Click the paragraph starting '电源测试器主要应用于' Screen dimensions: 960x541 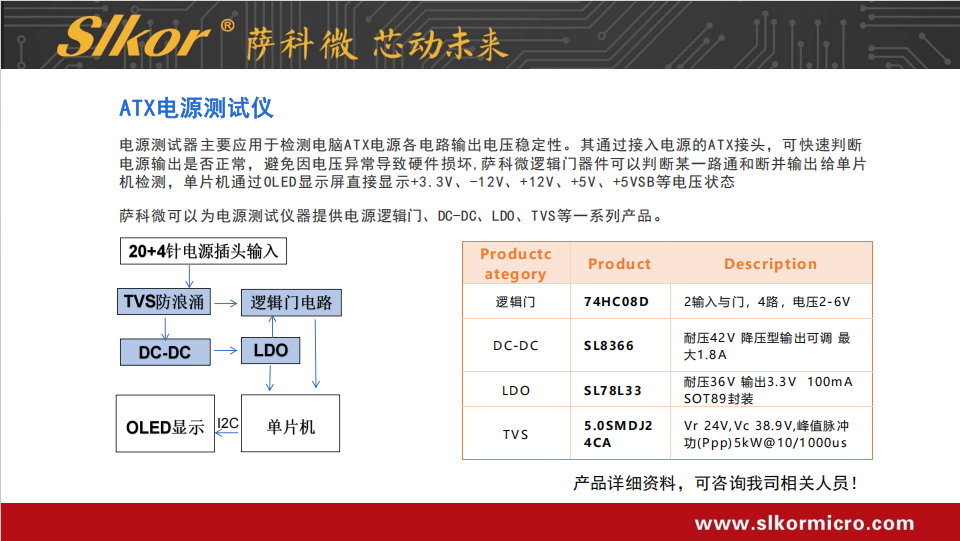point(492,163)
